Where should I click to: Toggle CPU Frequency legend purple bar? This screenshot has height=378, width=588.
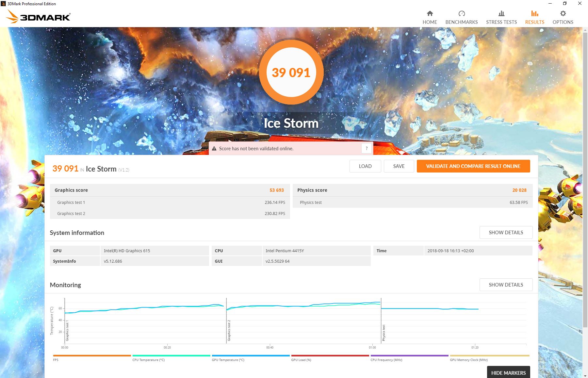point(409,355)
